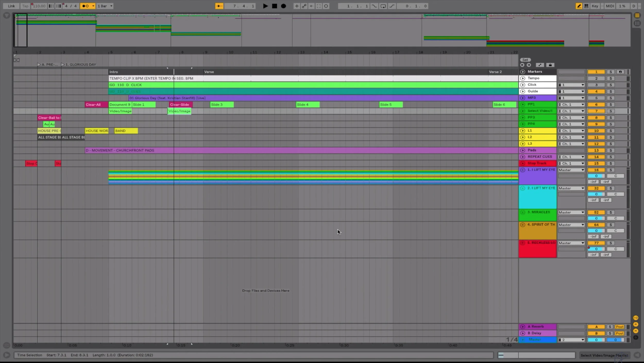The height and width of the screenshot is (363, 644).
Task: Toggle the Lock Envelopes padlock icon
Action: 550,65
